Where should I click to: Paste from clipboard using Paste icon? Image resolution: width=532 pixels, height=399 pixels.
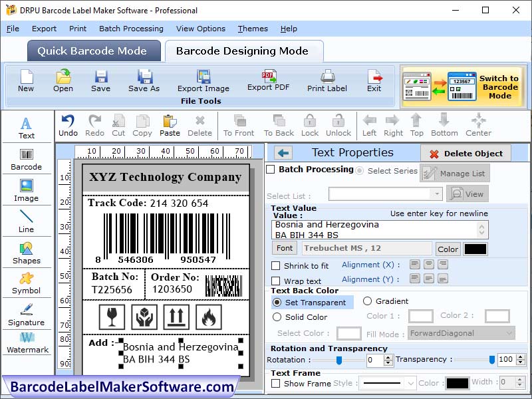click(170, 126)
